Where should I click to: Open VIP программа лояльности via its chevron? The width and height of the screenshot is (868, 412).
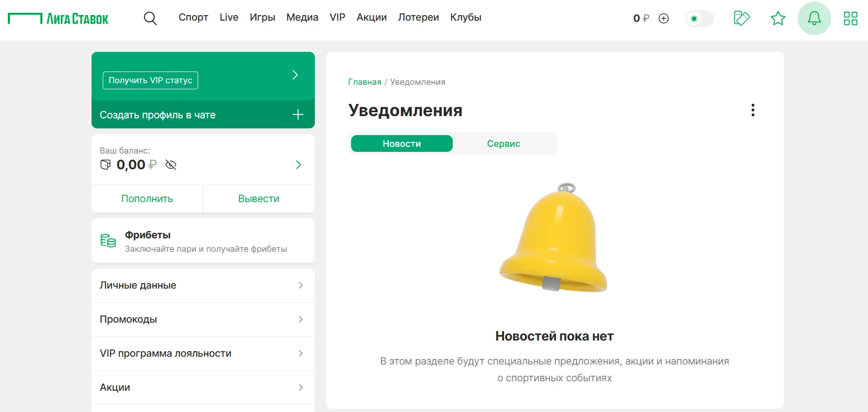pyautogui.click(x=301, y=353)
